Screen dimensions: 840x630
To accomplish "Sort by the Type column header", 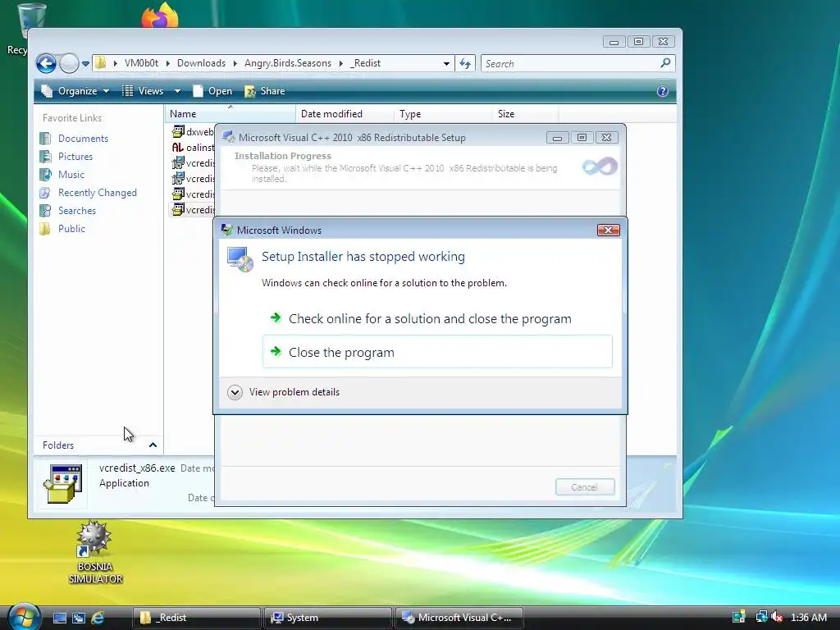I will point(443,113).
